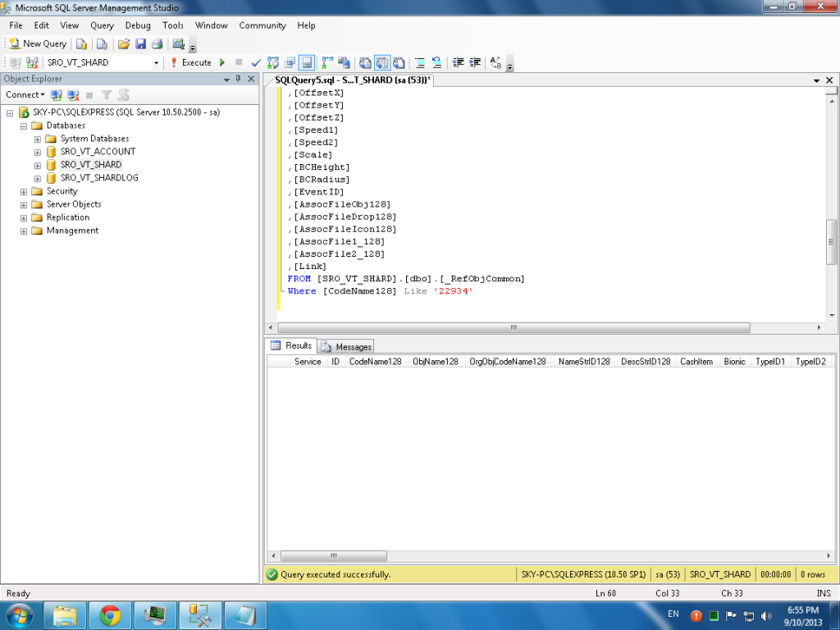Click the ObjName128 column header
Screen dimensions: 840x630
click(435, 362)
